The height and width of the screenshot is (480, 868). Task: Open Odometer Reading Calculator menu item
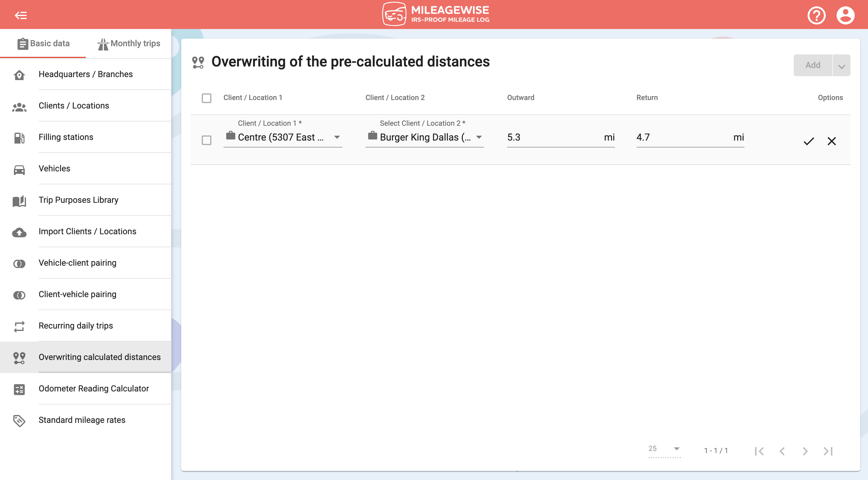85,388
